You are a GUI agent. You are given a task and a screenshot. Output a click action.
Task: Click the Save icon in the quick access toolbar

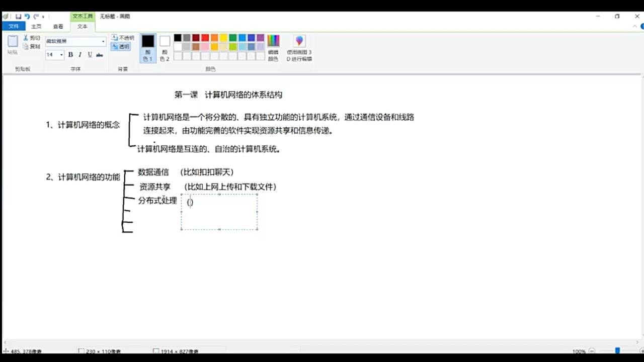[18, 16]
